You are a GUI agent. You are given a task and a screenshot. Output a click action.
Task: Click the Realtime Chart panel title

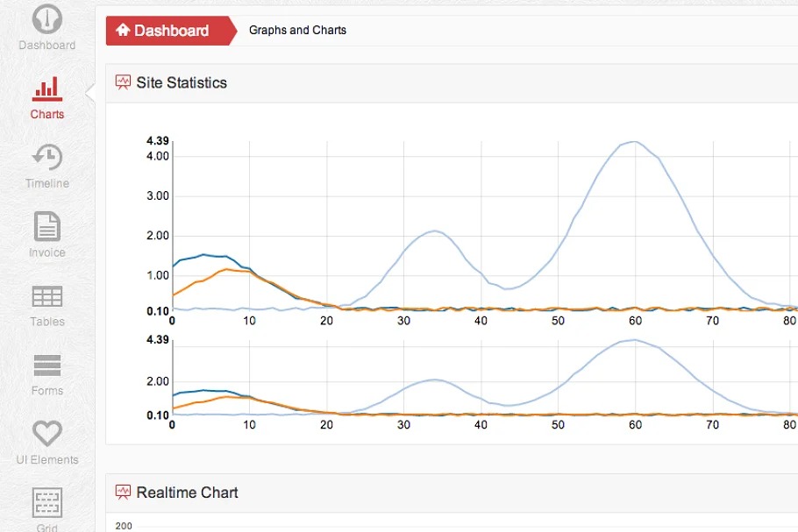[187, 493]
